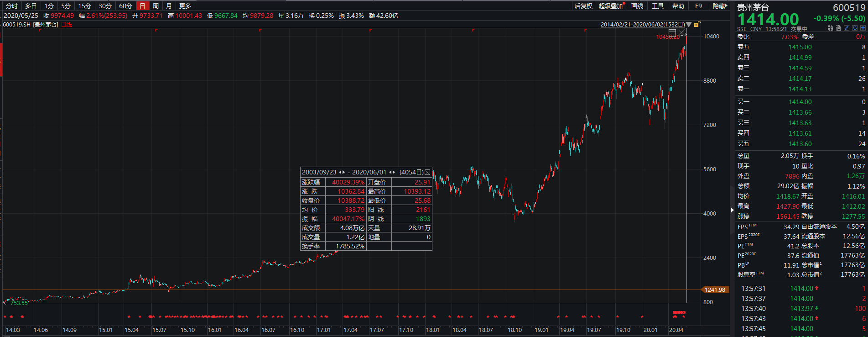Click the pencil note icon beside the quote

tap(847, 28)
